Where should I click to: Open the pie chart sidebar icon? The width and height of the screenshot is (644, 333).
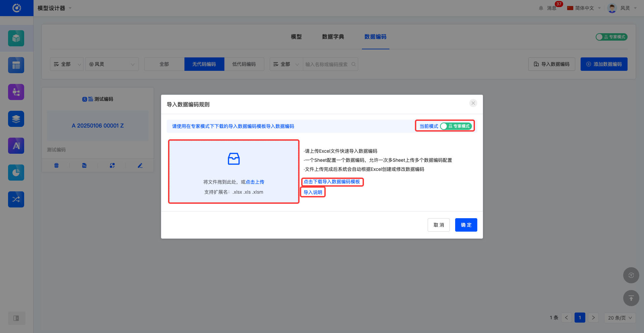[x=16, y=173]
